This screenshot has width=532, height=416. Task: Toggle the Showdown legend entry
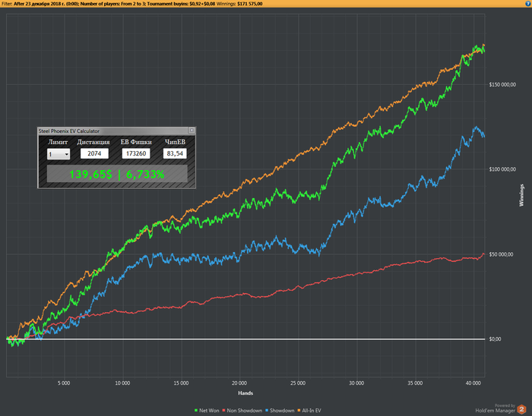[280, 410]
